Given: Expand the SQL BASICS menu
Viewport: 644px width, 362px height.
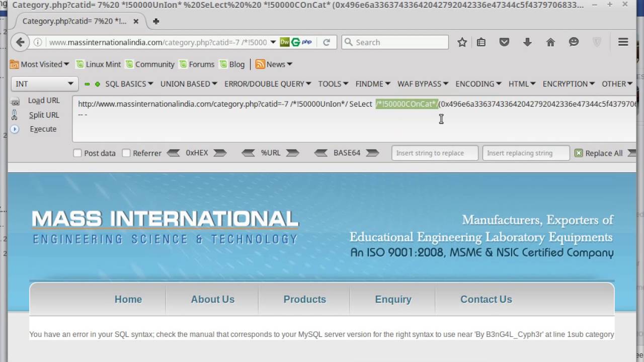Looking at the screenshot, I should coord(129,84).
